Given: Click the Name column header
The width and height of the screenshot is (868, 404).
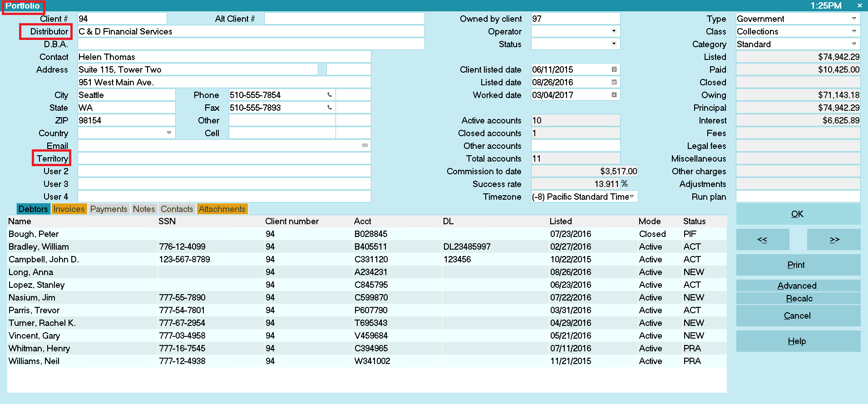Looking at the screenshot, I should pos(20,221).
